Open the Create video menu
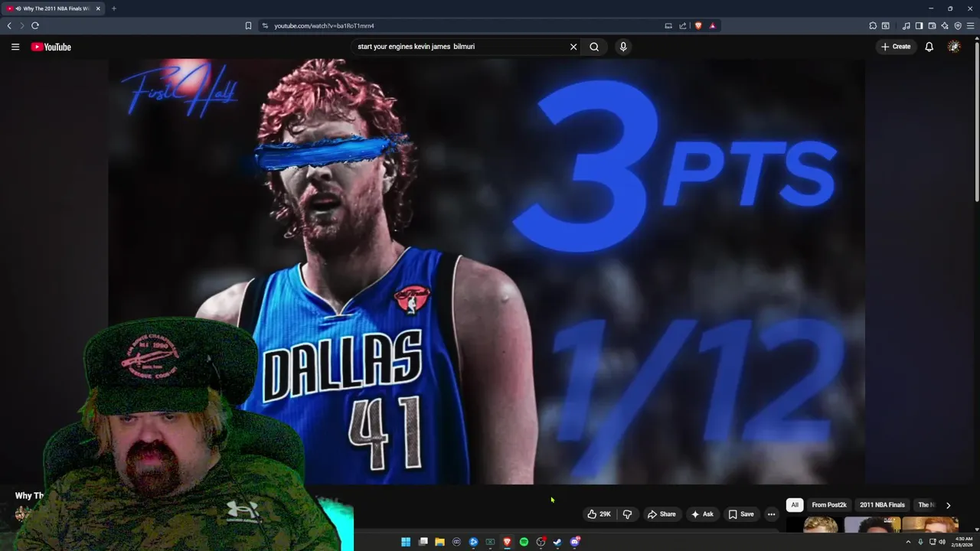This screenshot has height=551, width=980. [896, 47]
